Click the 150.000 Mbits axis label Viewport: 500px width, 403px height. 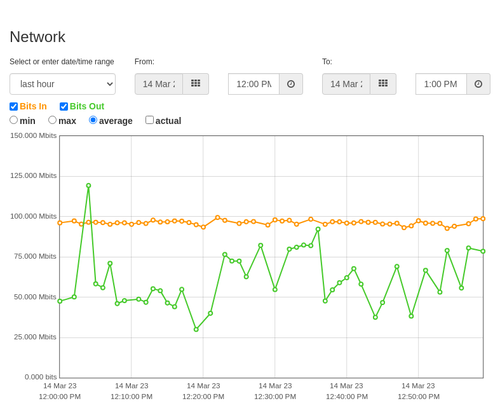(x=33, y=136)
